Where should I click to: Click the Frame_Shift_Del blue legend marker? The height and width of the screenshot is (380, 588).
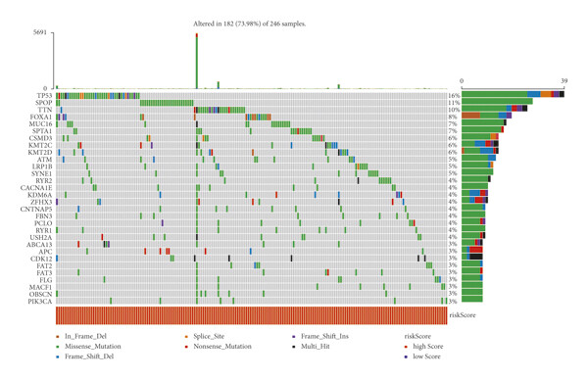pyautogui.click(x=58, y=356)
